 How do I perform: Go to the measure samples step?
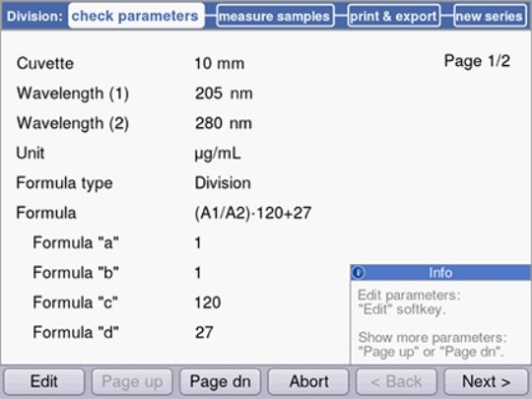[x=275, y=16]
